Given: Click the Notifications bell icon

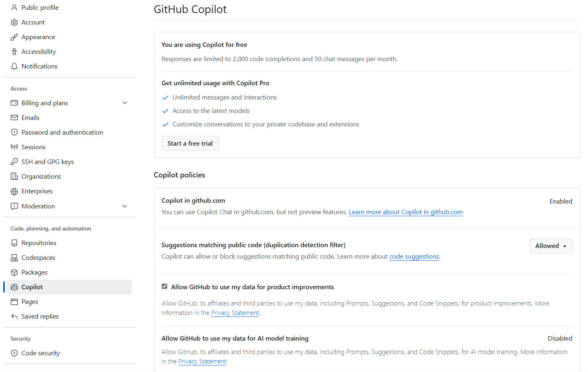Looking at the screenshot, I should point(15,66).
